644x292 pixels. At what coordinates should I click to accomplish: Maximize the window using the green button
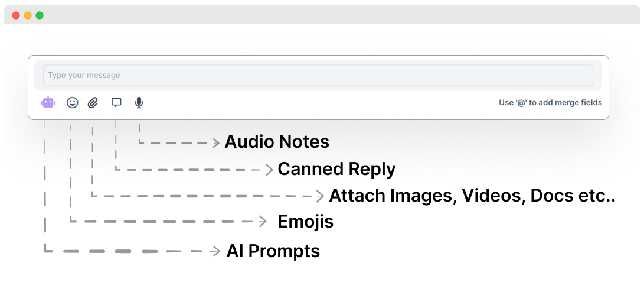[x=40, y=15]
